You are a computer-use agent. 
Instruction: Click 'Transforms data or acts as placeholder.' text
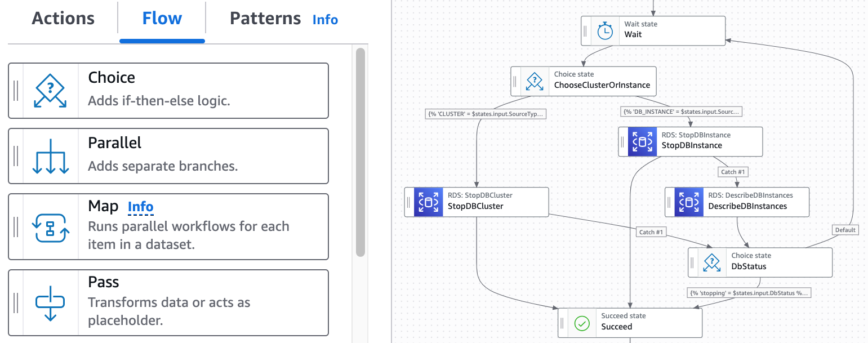[x=169, y=311]
